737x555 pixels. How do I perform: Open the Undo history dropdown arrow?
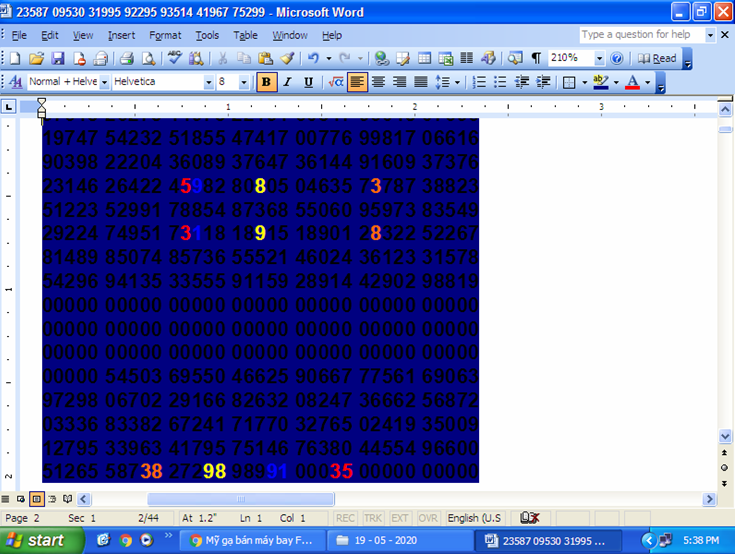tap(329, 59)
